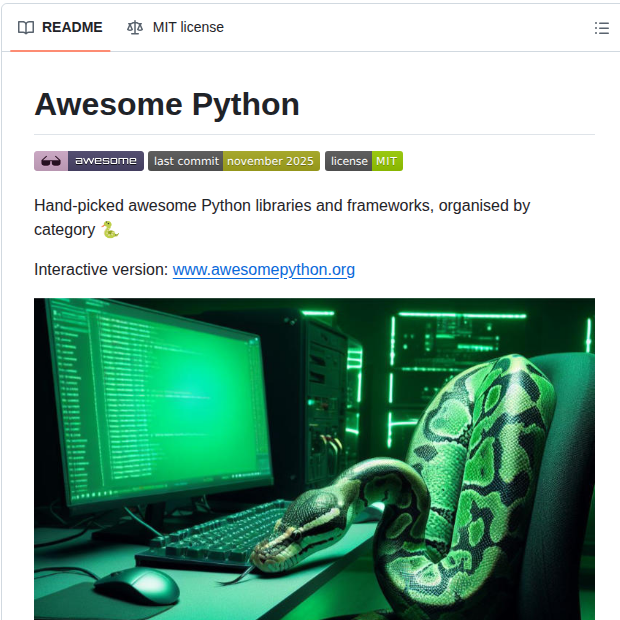
Task: Switch to the MIT license tab
Action: 175,27
